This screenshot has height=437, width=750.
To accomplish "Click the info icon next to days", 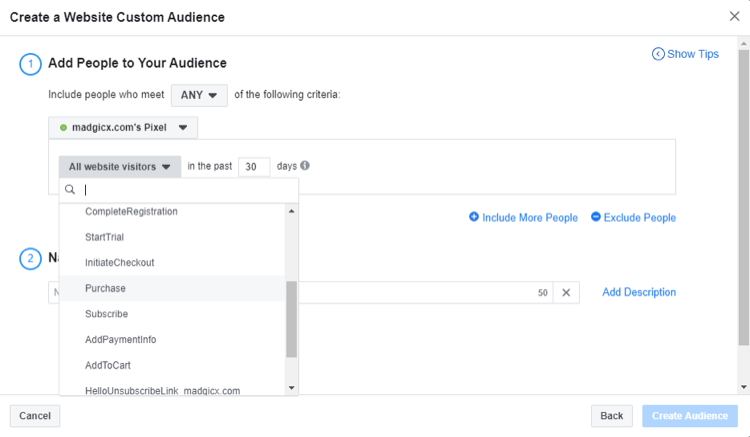I will (305, 166).
